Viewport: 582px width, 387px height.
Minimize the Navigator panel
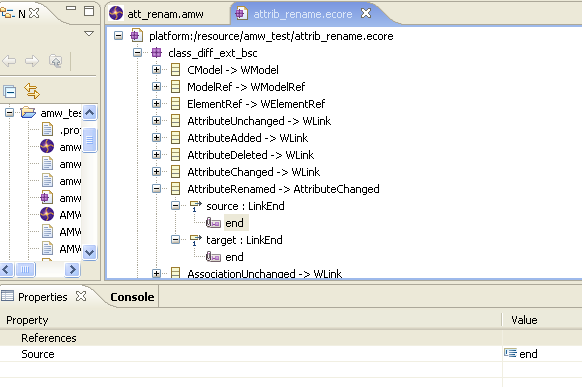click(71, 8)
